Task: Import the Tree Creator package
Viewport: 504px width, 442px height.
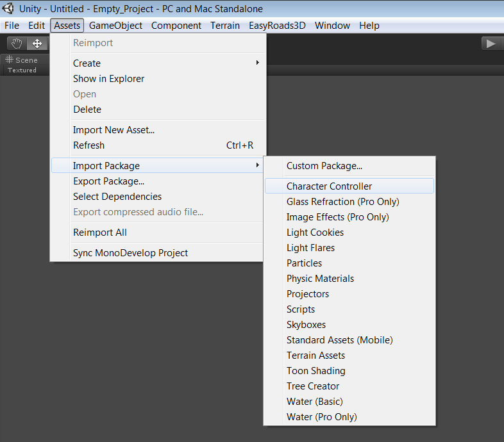Action: point(349,386)
